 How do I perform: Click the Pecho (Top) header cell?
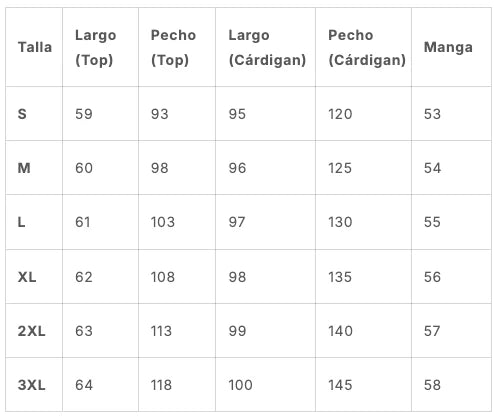click(x=173, y=47)
